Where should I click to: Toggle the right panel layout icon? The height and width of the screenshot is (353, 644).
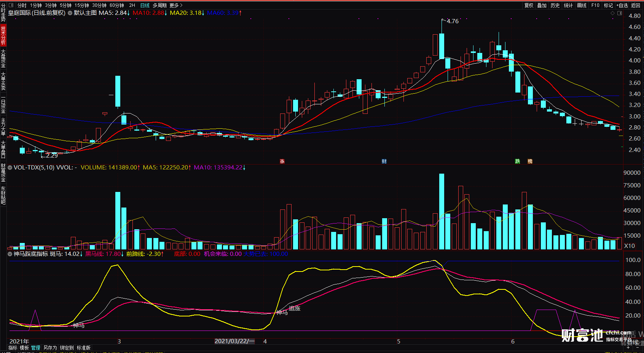click(x=620, y=13)
